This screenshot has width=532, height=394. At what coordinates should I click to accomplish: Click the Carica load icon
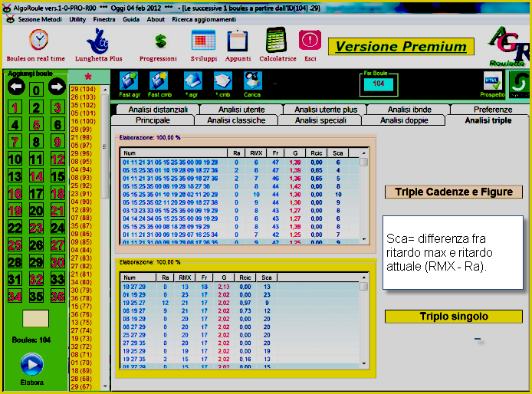(252, 80)
